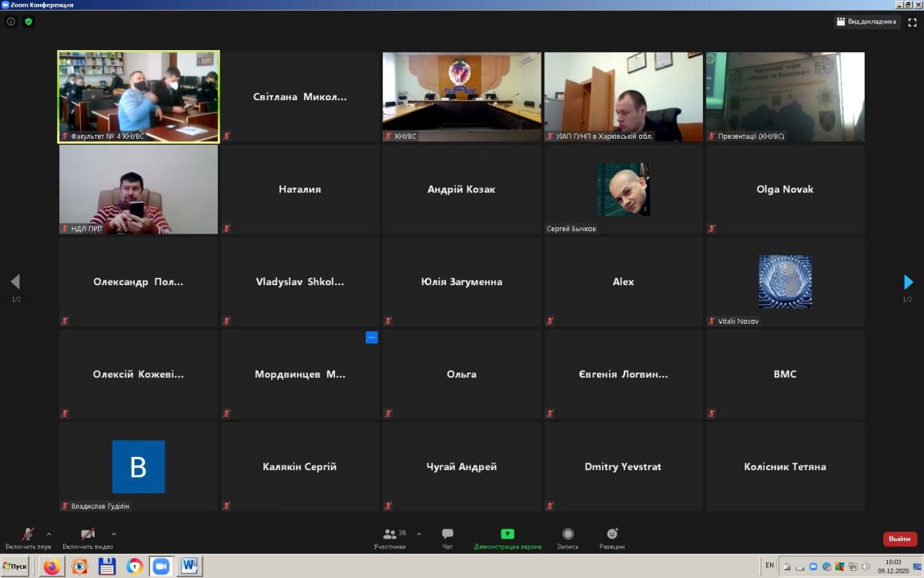Viewport: 924px width, 578px height.
Task: Expand participants options arrow
Action: [419, 533]
